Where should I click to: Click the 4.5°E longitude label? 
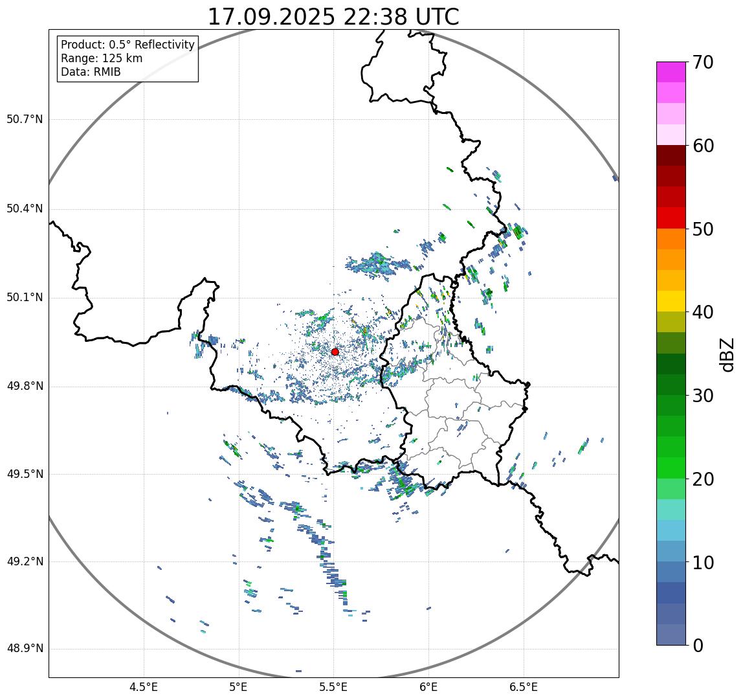(144, 687)
